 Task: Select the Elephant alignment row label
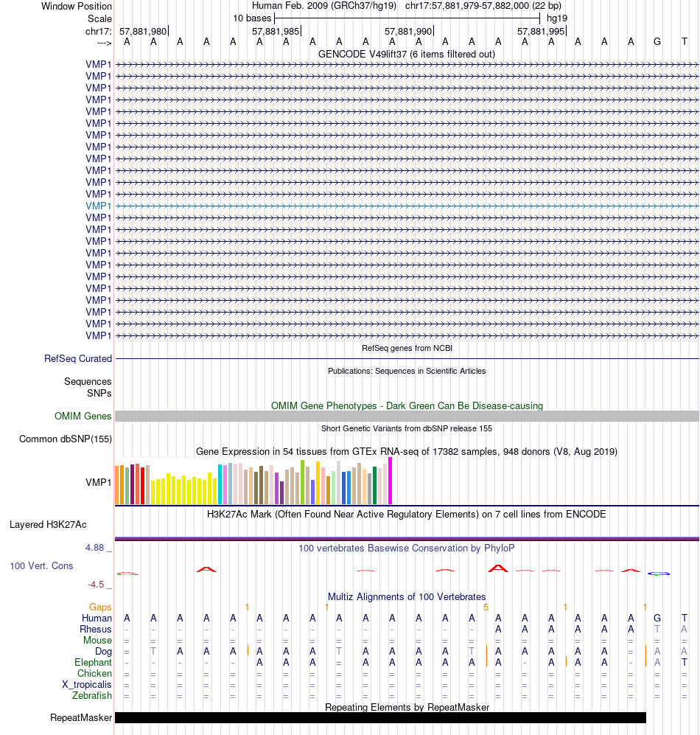click(x=93, y=663)
